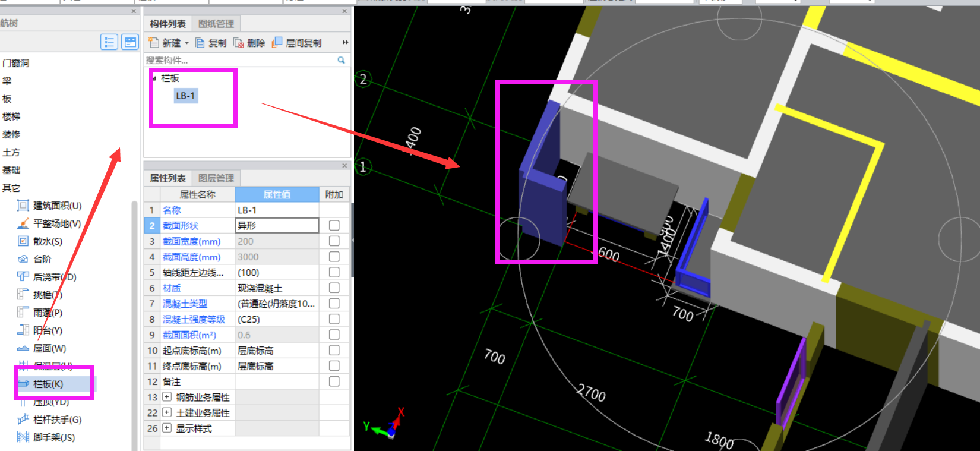Image resolution: width=980 pixels, height=451 pixels.
Task: Close the navigation tree panel
Action: pos(134,11)
